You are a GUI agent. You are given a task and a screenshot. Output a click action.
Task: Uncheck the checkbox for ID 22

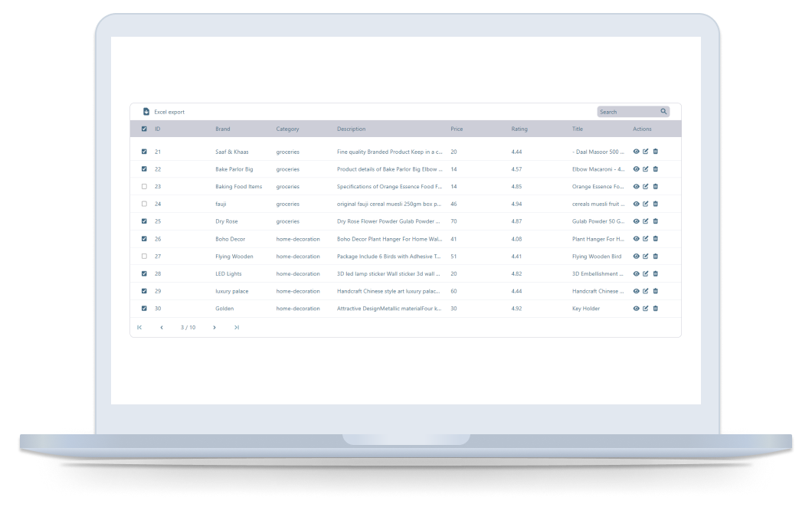point(144,169)
